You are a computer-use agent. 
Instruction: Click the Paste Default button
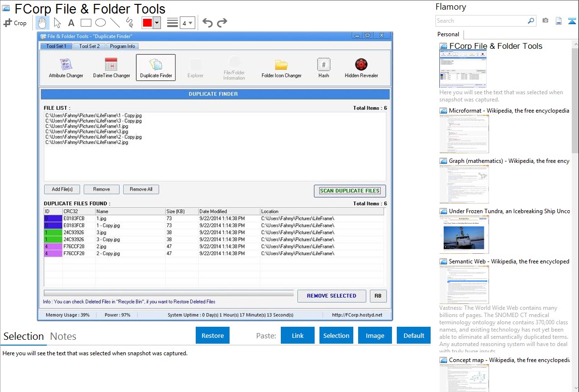(414, 335)
